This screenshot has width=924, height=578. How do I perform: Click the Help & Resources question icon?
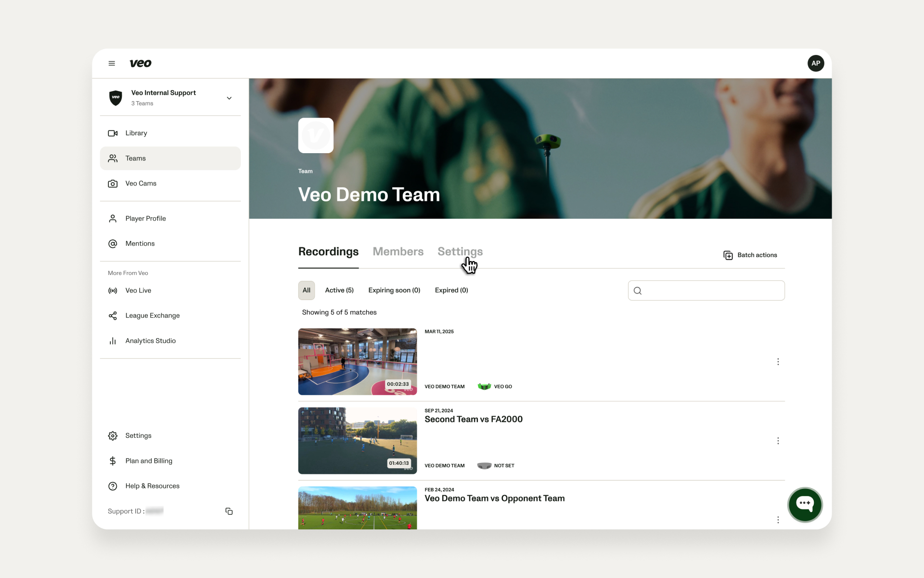[113, 486]
